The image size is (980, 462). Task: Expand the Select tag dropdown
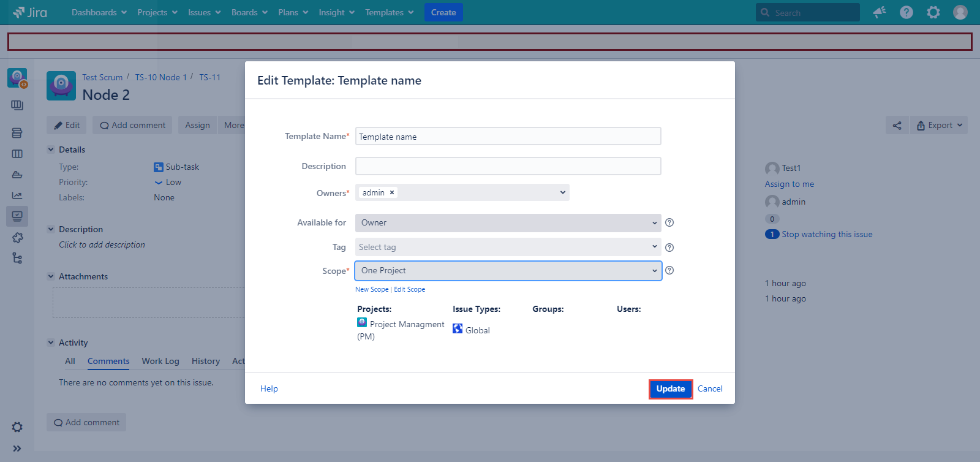point(508,247)
